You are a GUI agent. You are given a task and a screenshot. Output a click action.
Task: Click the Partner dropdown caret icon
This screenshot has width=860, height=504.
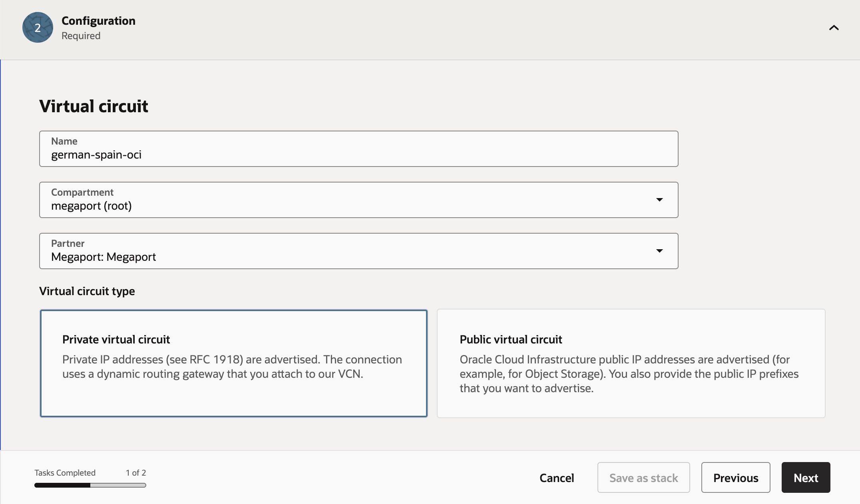659,251
